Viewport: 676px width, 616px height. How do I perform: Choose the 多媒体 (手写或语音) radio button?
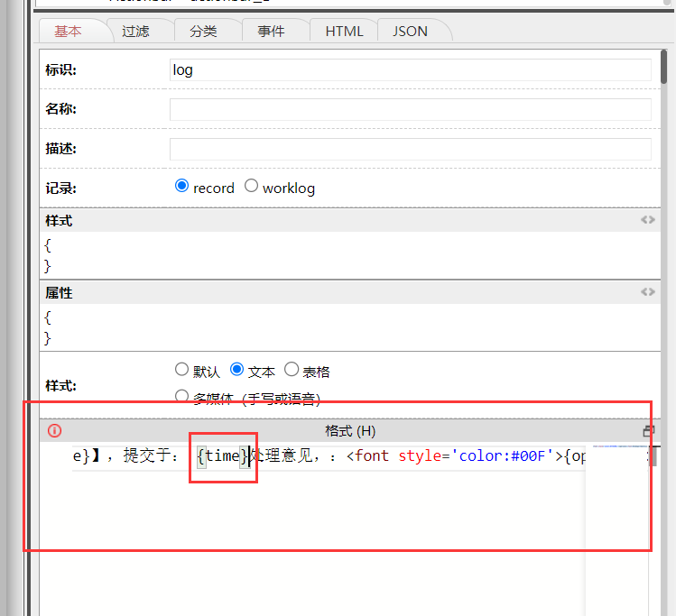click(x=181, y=395)
